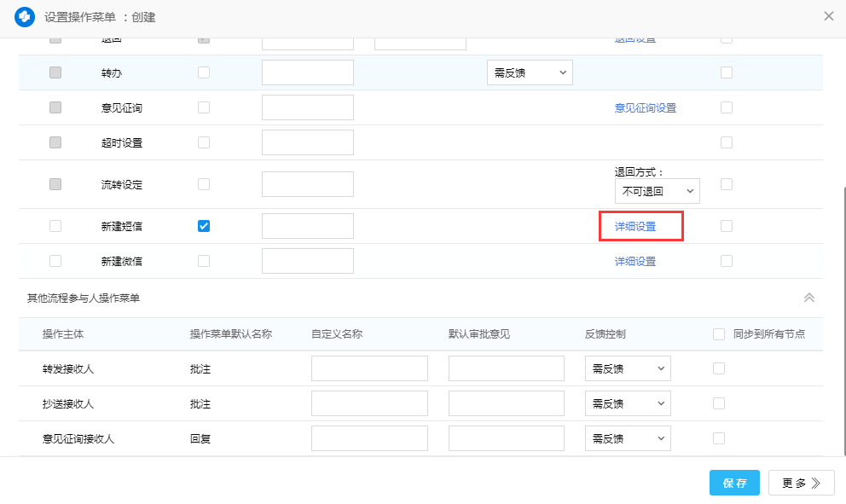Expand the 转发接收人 反馈控制 dropdown

click(x=628, y=368)
